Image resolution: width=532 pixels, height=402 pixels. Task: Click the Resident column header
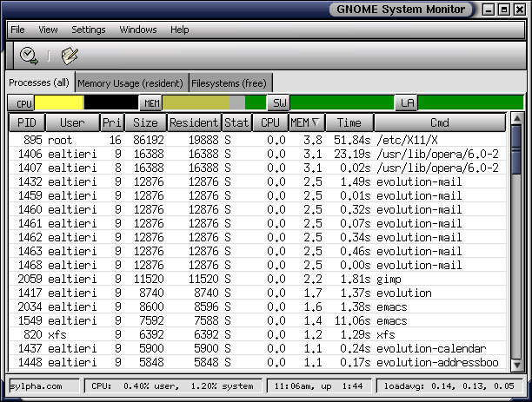pos(194,123)
